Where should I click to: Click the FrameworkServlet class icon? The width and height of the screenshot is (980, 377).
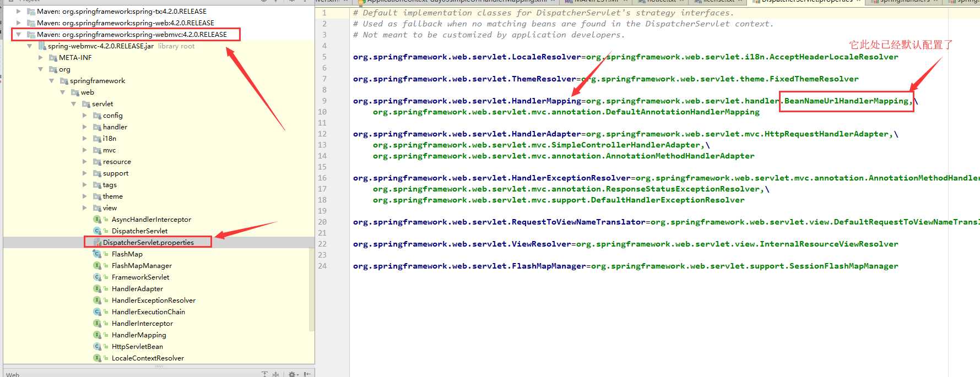(x=98, y=277)
